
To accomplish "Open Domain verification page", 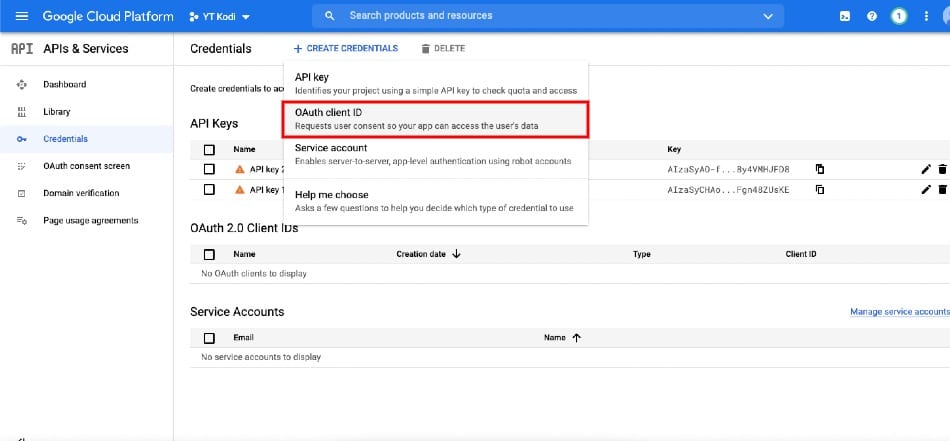I will [x=81, y=193].
